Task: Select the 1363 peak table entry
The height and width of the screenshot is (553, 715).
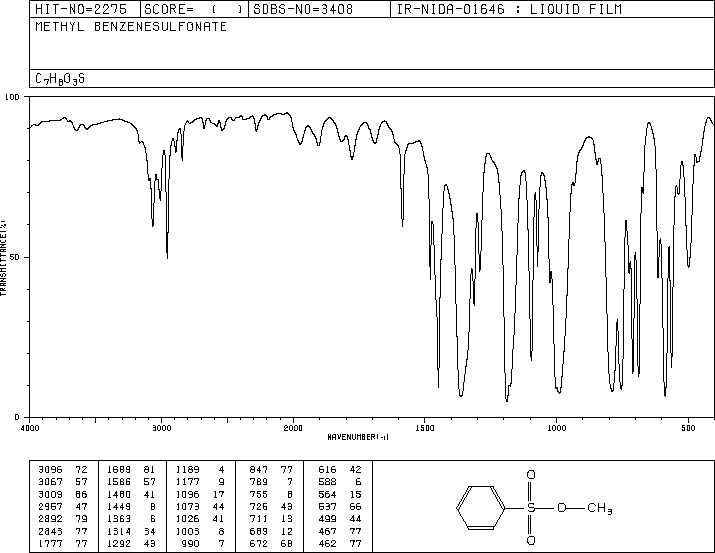Action: (131, 519)
